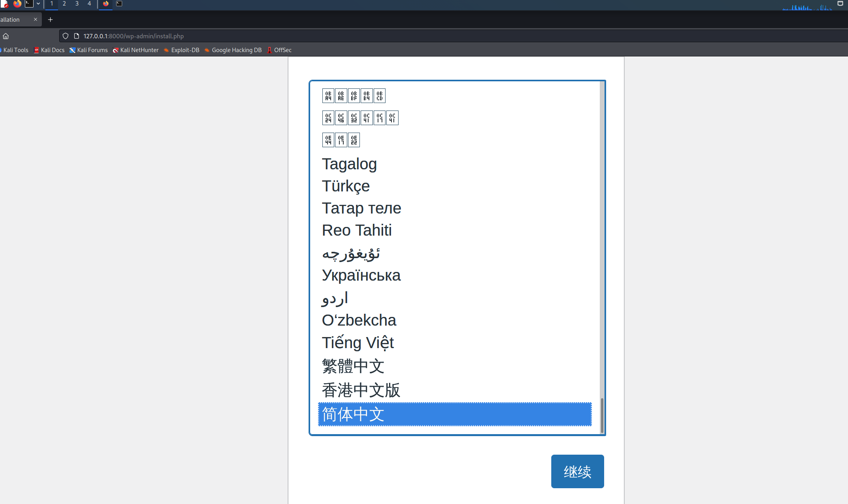Open the Kali NetHunter bookmark

point(136,50)
